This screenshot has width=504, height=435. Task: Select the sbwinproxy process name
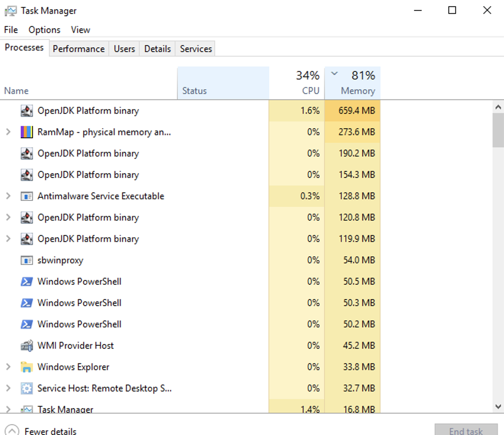pos(60,260)
